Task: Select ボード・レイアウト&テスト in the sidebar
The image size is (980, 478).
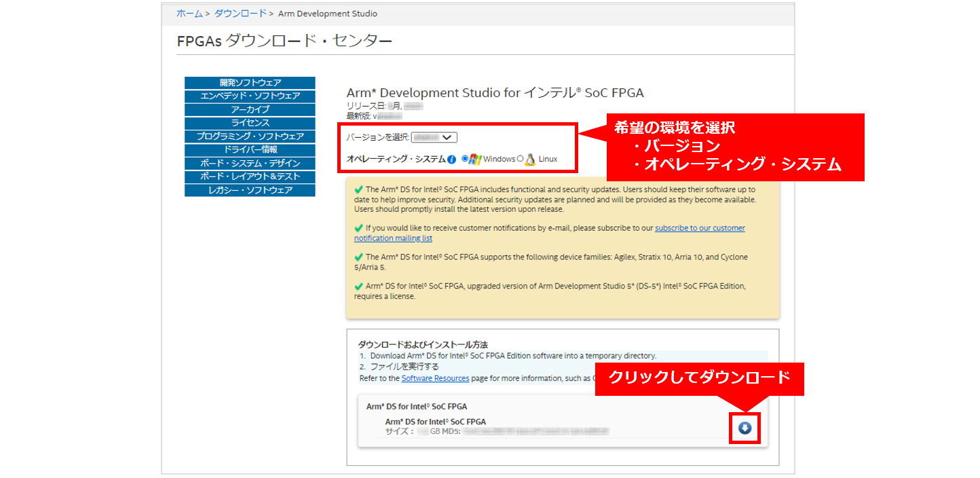Action: [250, 177]
